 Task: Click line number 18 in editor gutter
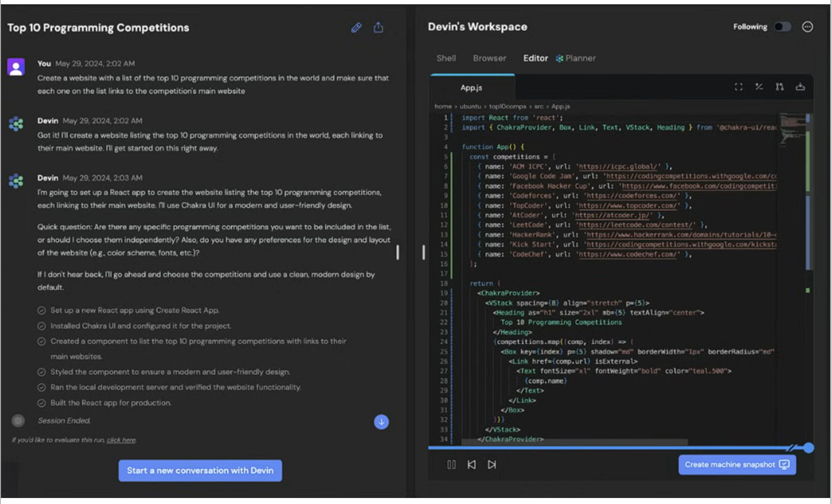(x=444, y=284)
